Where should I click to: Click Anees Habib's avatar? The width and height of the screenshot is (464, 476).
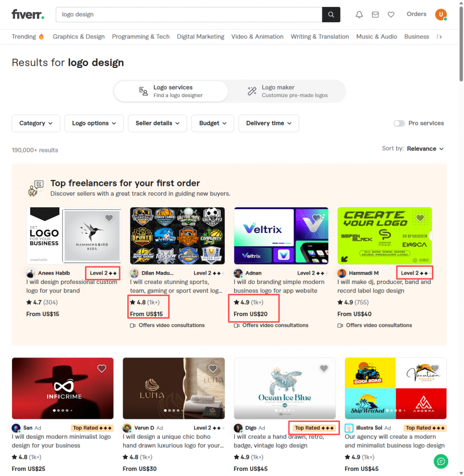(30, 273)
